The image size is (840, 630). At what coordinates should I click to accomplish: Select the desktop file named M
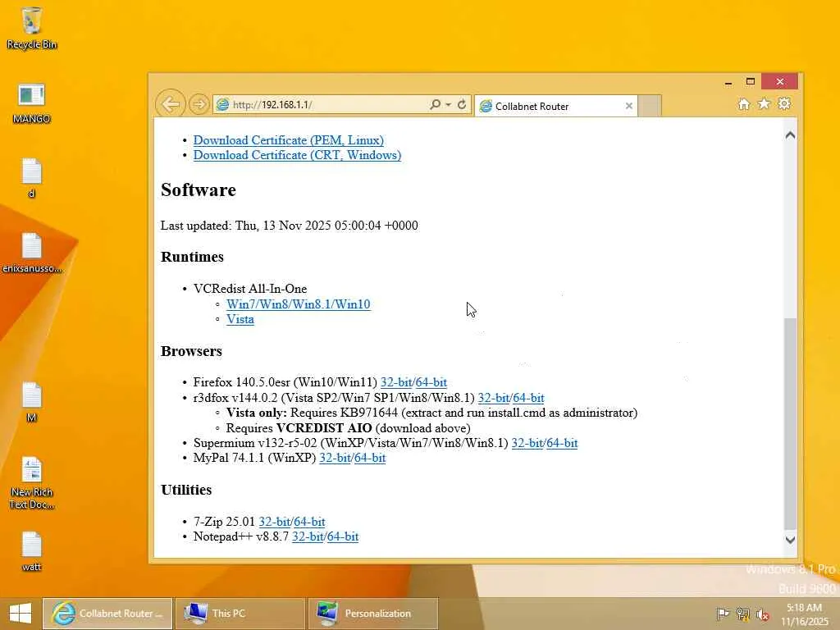(32, 402)
